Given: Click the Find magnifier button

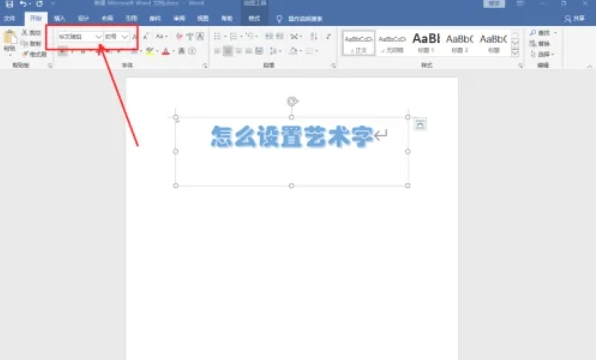Looking at the screenshot, I should point(540,33).
